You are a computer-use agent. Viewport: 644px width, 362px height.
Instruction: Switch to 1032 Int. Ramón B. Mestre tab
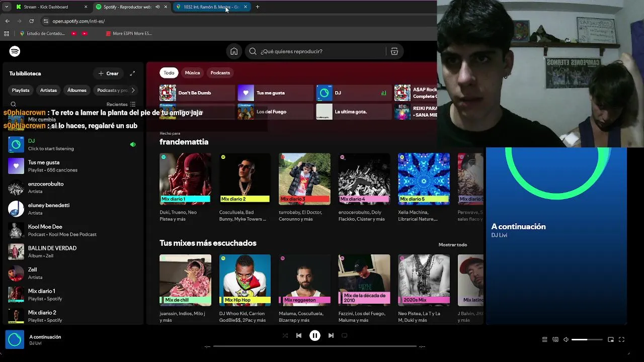[211, 7]
